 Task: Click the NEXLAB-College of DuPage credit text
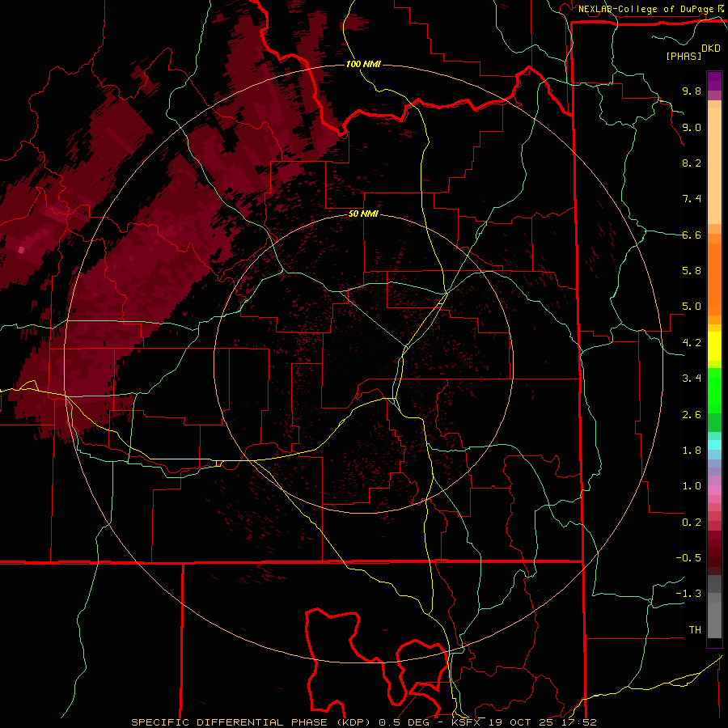coord(646,9)
